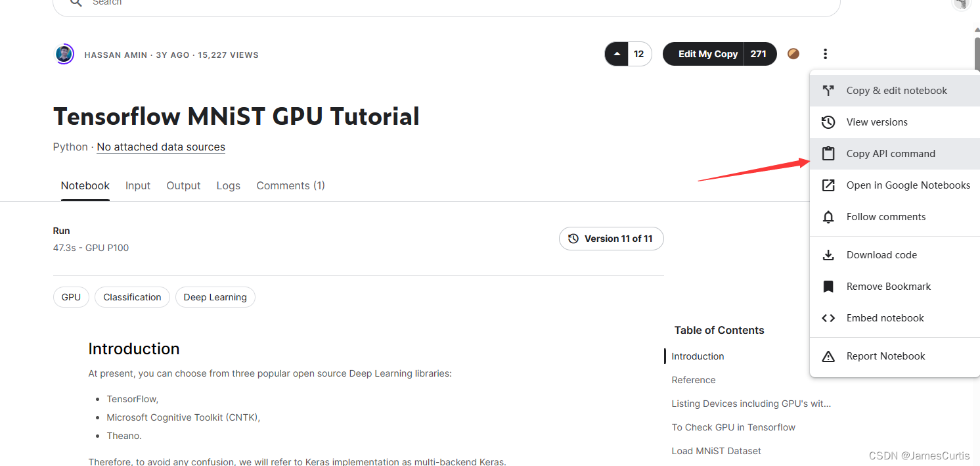Click the clock icon in Version button
Screen dimensions: 980x466
[573, 239]
